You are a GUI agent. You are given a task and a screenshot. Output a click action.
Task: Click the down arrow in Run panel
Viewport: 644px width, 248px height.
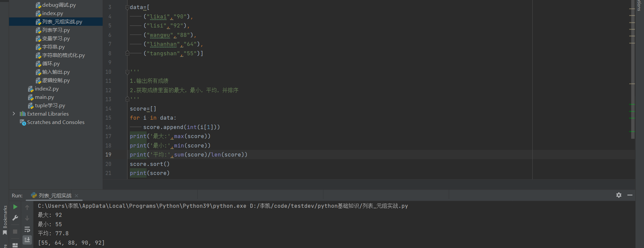27,218
